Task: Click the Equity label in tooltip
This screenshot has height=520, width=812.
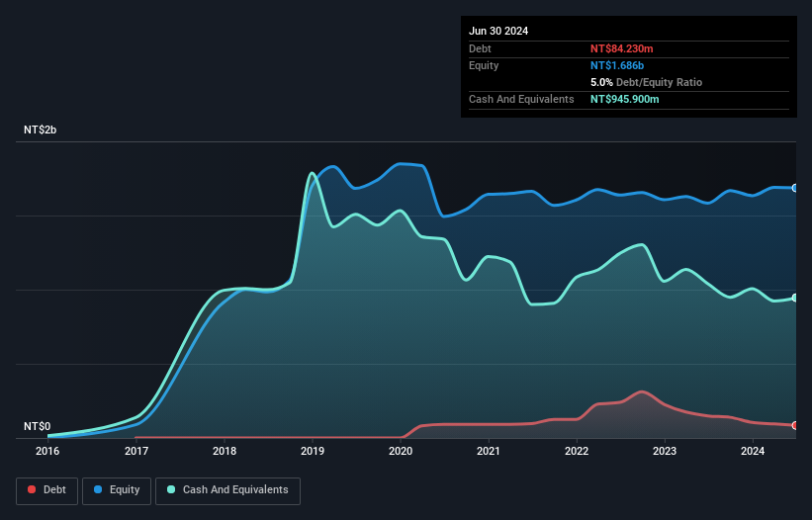Action: [x=484, y=65]
